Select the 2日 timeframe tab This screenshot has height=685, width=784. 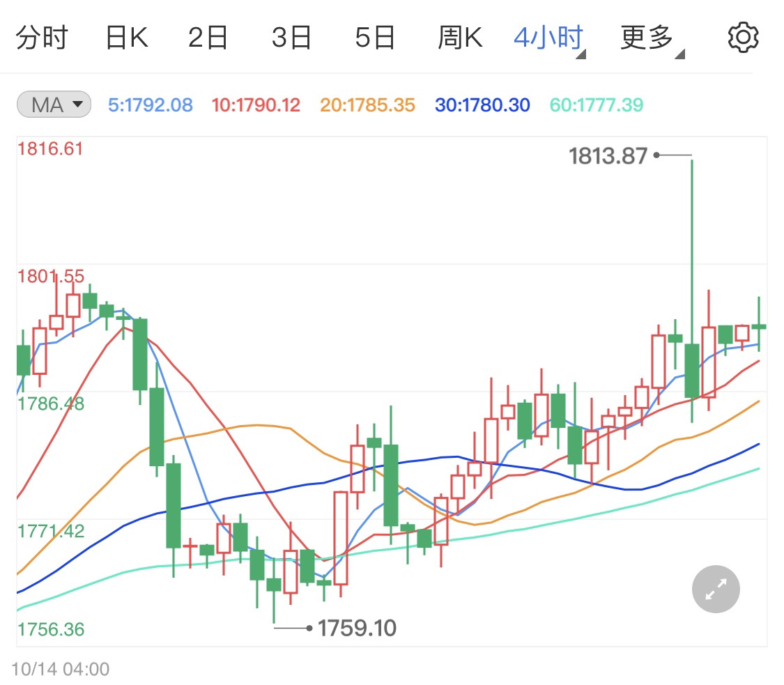tap(208, 38)
